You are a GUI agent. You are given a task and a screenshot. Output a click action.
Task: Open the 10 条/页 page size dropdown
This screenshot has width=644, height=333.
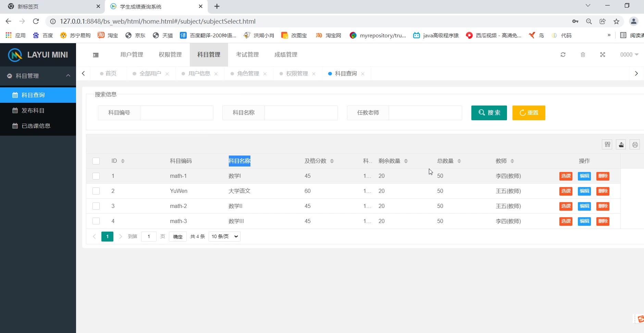[224, 236]
